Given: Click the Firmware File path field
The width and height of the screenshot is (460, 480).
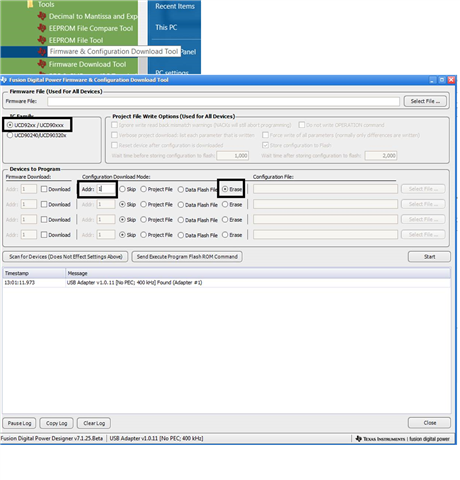Looking at the screenshot, I should coord(223,101).
